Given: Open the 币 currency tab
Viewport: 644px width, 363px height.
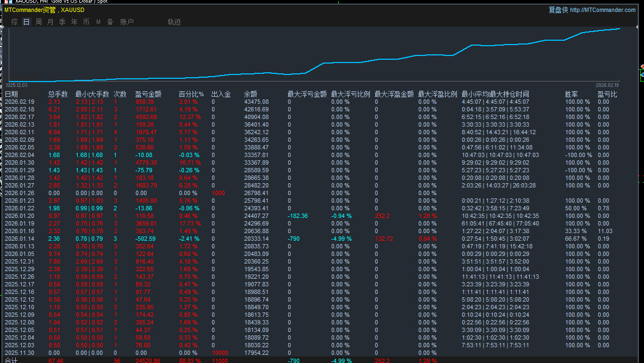Looking at the screenshot, I should pos(86,22).
